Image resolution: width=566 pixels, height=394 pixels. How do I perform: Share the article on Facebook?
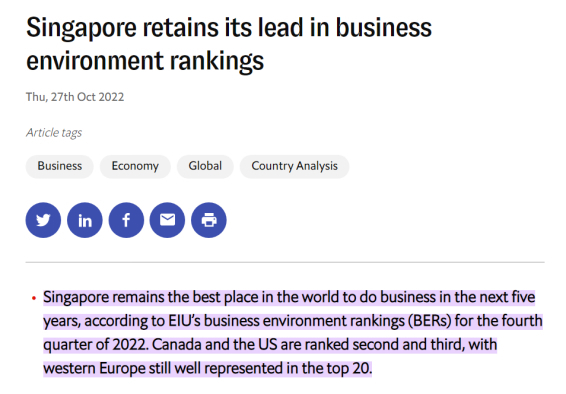pyautogui.click(x=126, y=220)
